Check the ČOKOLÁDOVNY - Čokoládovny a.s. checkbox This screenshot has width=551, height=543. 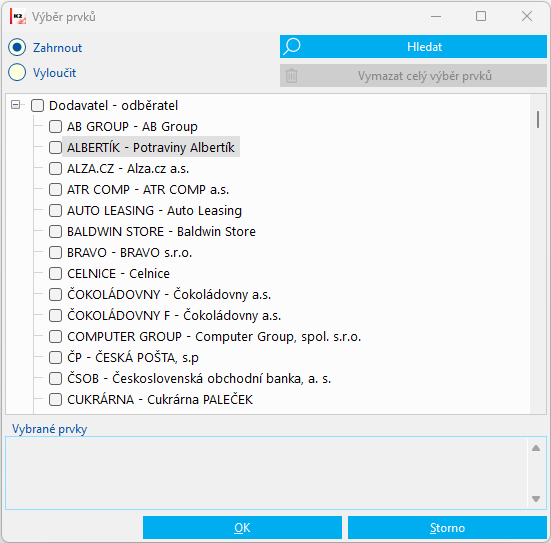point(55,295)
